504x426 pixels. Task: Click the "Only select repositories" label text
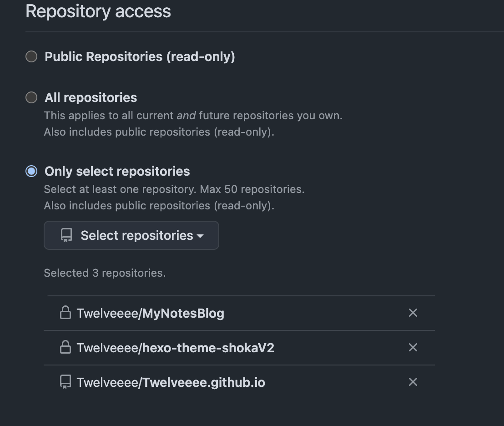click(117, 171)
